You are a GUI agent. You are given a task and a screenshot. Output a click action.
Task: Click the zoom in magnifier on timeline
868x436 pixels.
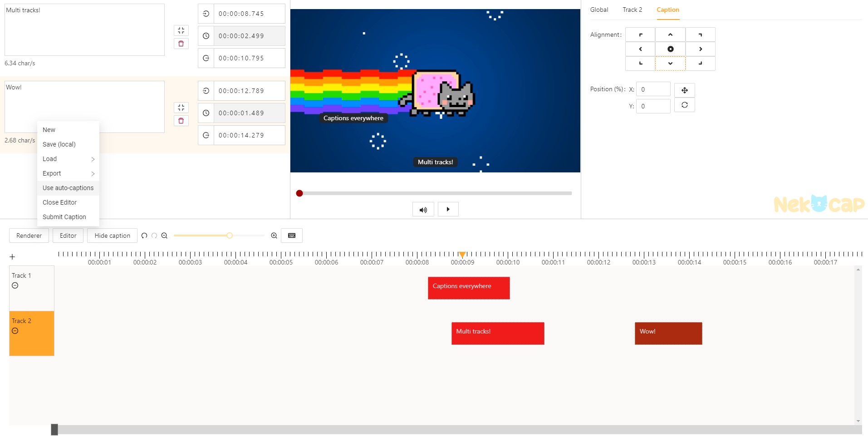click(x=274, y=235)
